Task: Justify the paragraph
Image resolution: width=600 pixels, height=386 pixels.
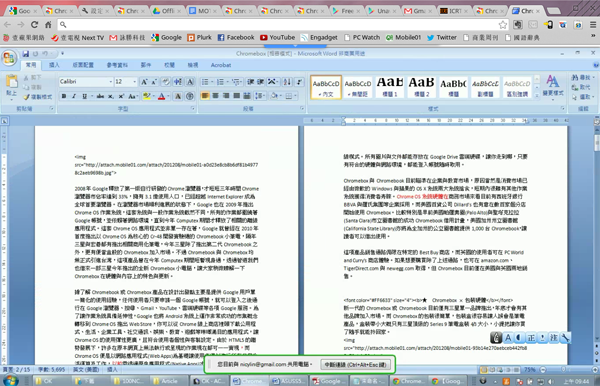Action: (x=236, y=96)
